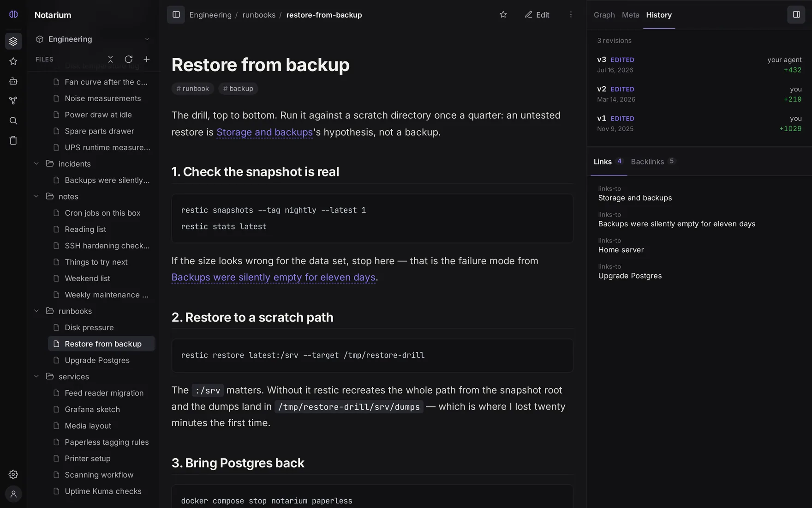Open the layers (files) sidebar icon
The height and width of the screenshot is (508, 812).
pos(13,41)
